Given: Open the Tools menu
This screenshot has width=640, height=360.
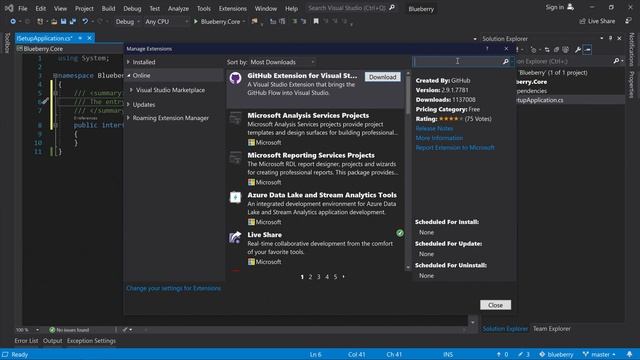Looking at the screenshot, I should pos(204,8).
